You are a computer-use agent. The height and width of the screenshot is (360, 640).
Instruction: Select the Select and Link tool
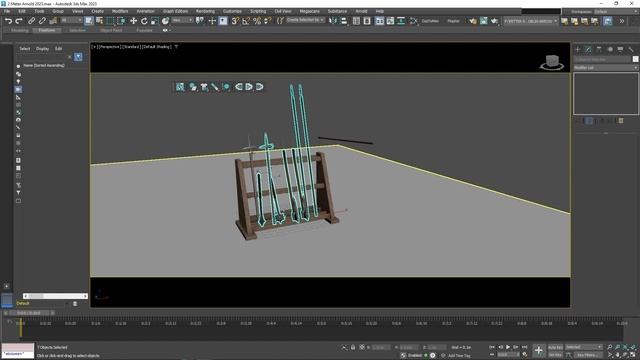[x=31, y=21]
